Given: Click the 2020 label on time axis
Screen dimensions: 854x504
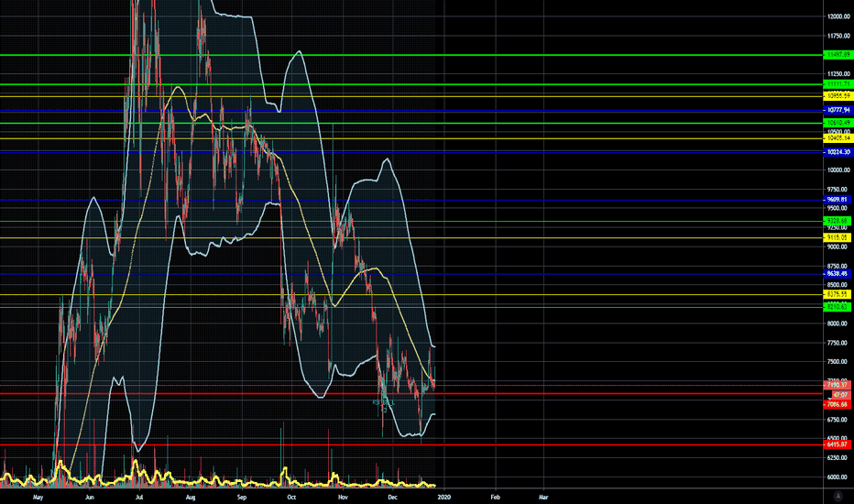Looking at the screenshot, I should (443, 497).
